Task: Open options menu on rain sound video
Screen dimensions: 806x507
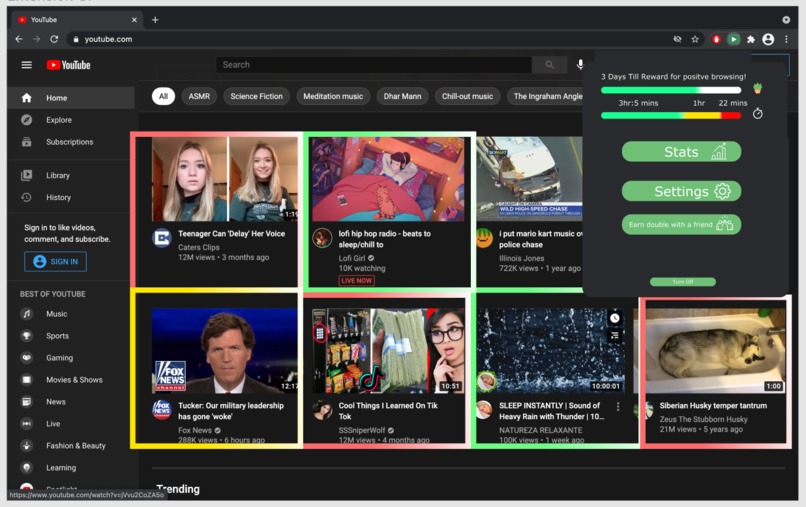Action: click(x=618, y=407)
